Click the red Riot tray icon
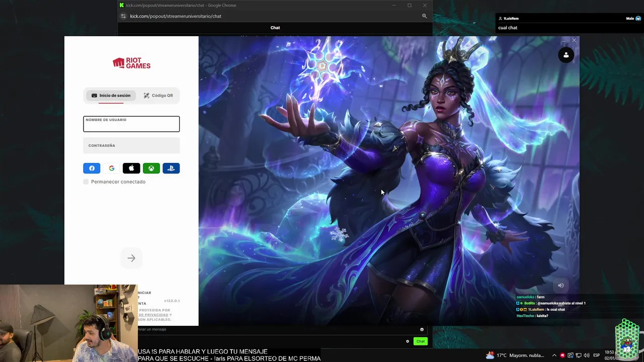 pos(562,355)
